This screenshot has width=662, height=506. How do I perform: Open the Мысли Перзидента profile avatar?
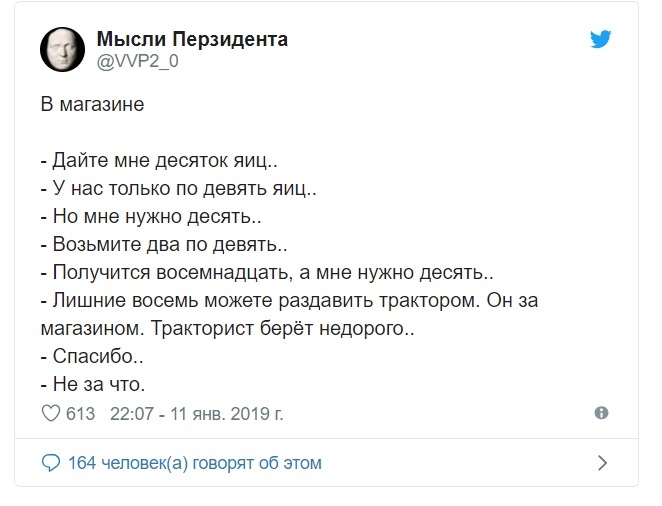click(x=62, y=49)
